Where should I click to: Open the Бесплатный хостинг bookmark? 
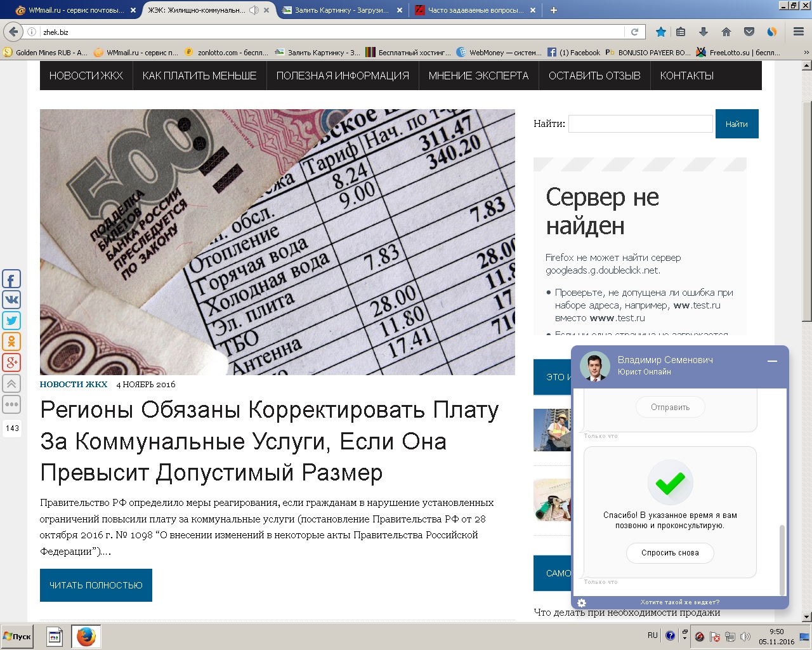tap(409, 53)
